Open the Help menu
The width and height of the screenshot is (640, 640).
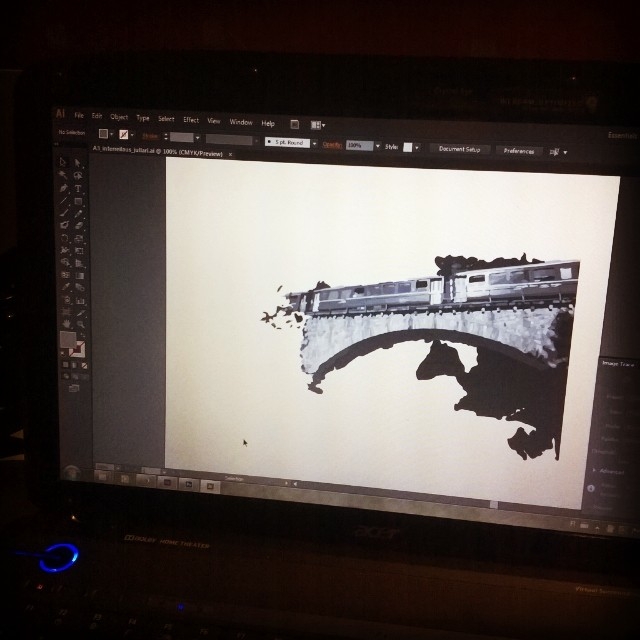tap(268, 123)
